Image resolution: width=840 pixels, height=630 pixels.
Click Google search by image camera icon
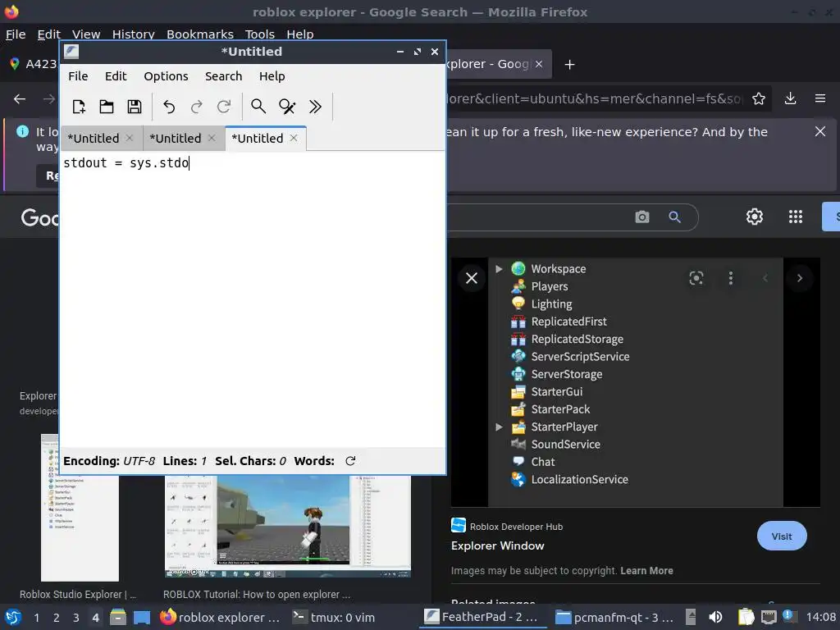[x=642, y=217]
